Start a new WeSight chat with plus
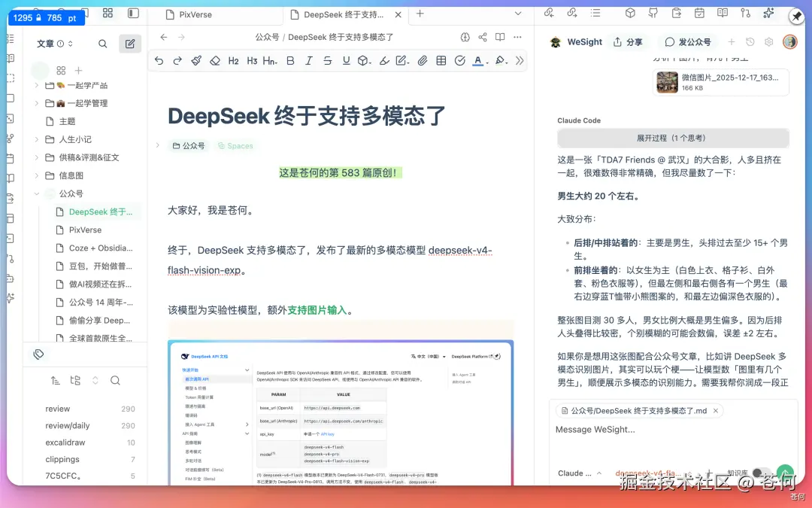 tap(732, 41)
